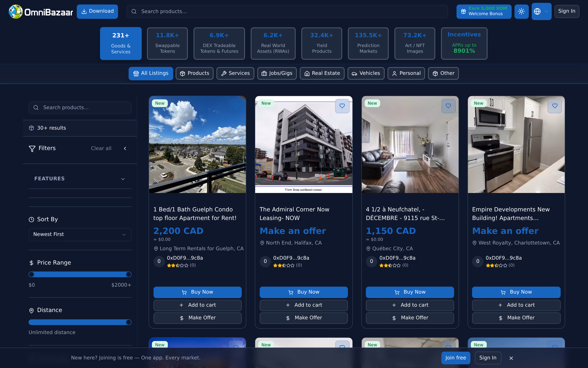Click Join free in the bottom banner

click(455, 358)
